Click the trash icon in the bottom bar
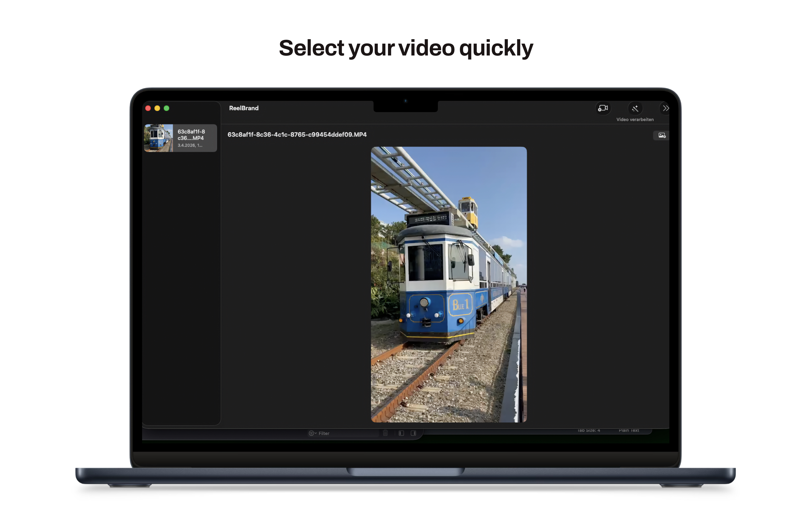The width and height of the screenshot is (812, 507). click(x=385, y=433)
